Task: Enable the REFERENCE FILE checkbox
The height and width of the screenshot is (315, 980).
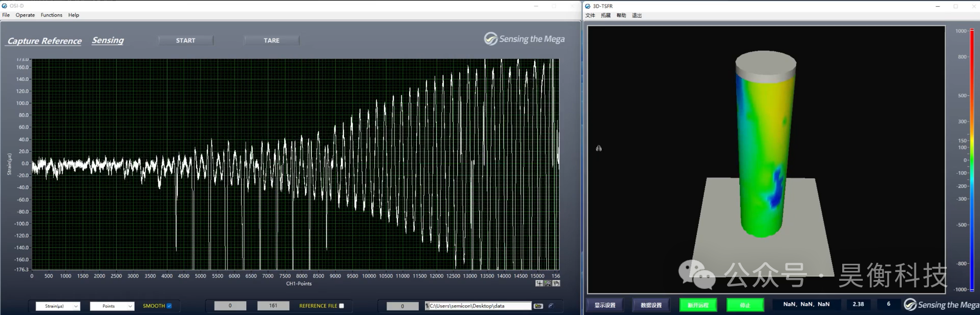Action: click(342, 306)
